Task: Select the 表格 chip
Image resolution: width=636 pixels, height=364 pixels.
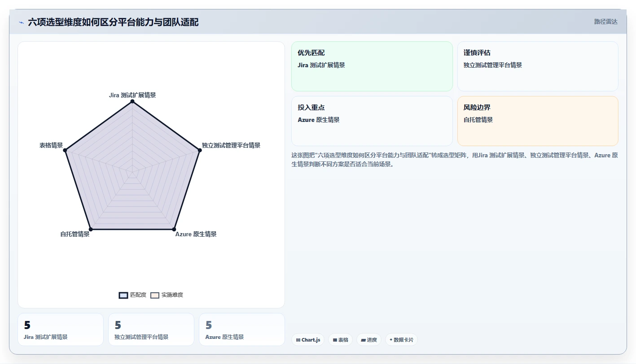Action: [341, 340]
